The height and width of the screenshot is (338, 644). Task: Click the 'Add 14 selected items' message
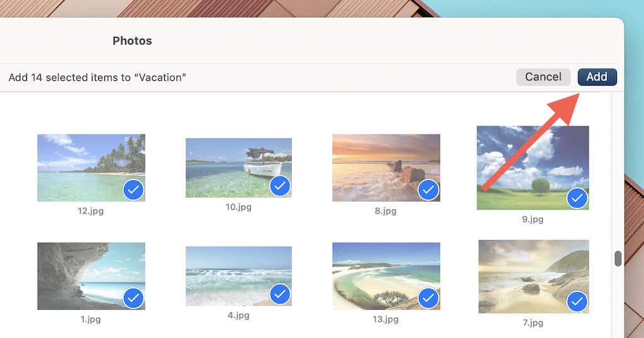(97, 77)
